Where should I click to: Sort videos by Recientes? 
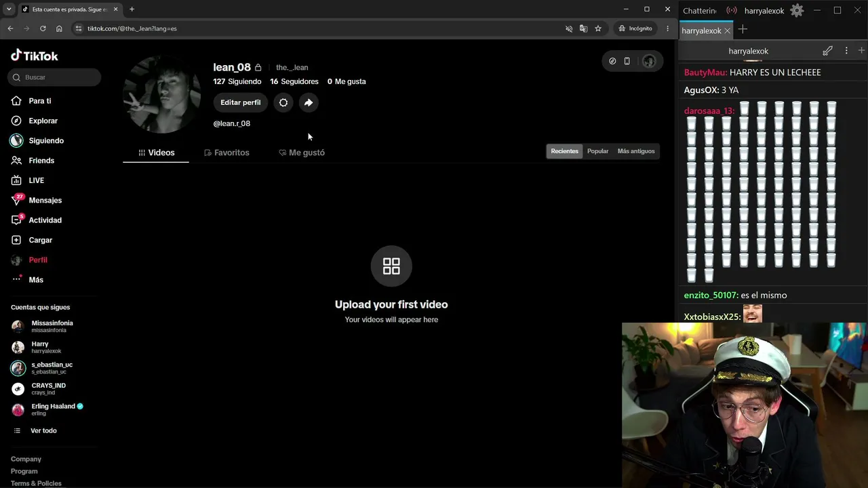pos(565,151)
